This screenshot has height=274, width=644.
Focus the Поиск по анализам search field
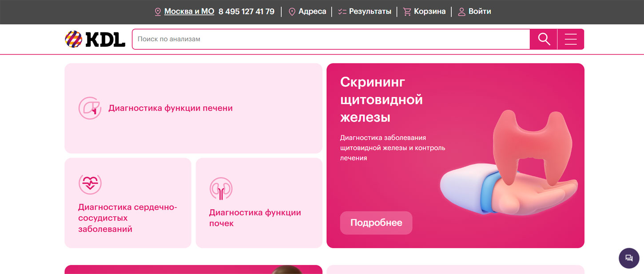tap(331, 39)
